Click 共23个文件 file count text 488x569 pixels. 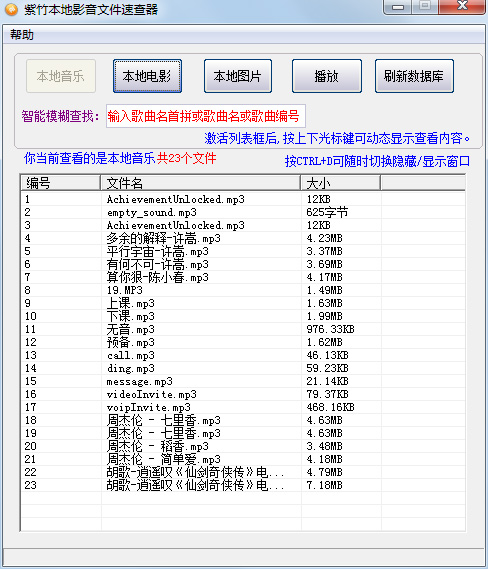coord(186,158)
